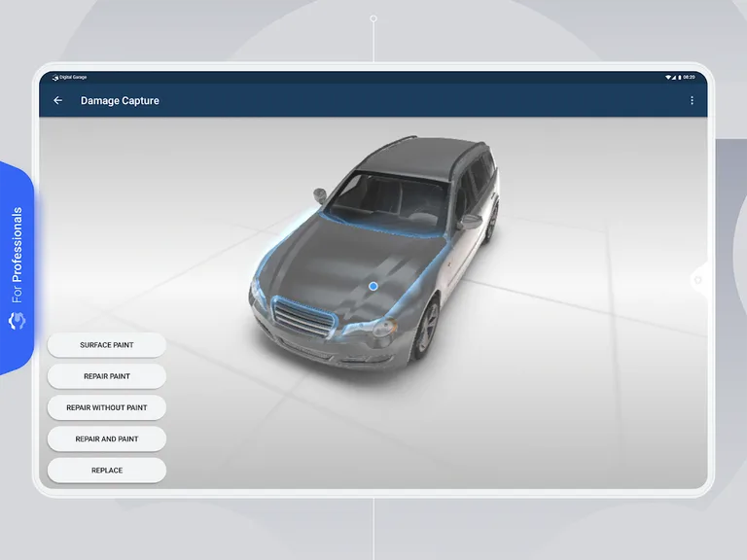The height and width of the screenshot is (560, 747).
Task: Choose REPAIR AND PAINT
Action: pos(107,439)
